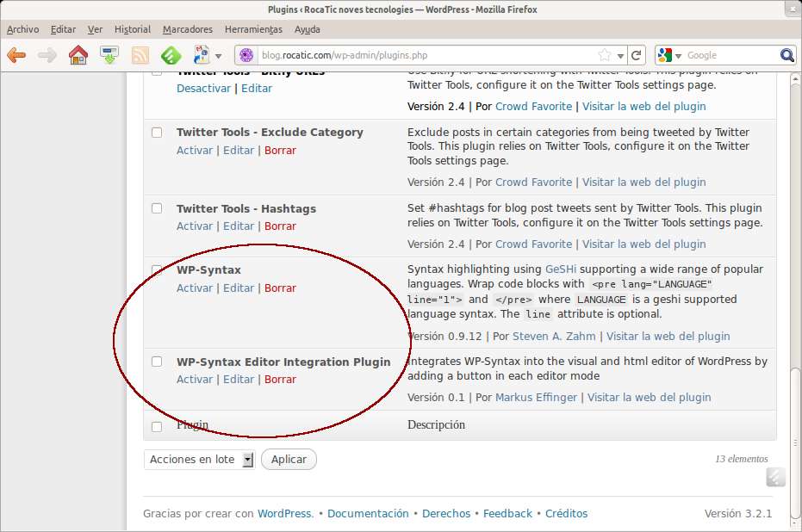802x532 pixels.
Task: Open the Ver menu
Action: pos(95,29)
